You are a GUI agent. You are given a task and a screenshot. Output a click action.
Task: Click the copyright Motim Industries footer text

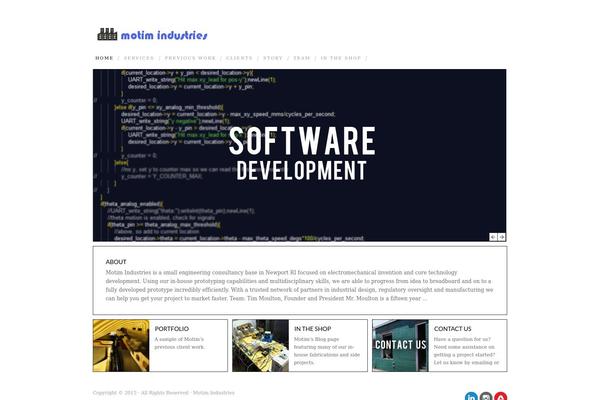tap(163, 393)
